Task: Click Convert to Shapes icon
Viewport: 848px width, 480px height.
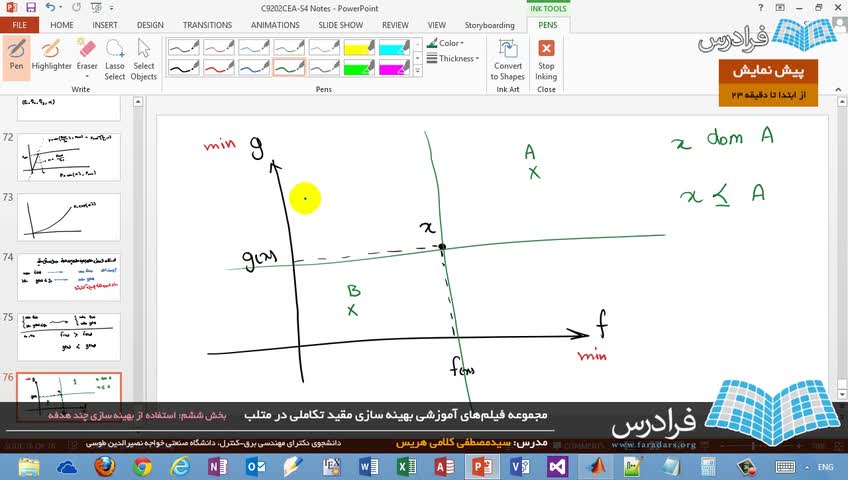Action: 508,58
